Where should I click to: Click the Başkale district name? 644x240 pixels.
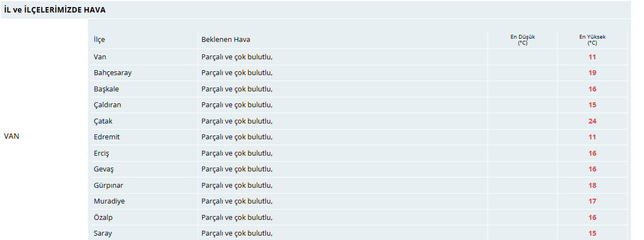pos(107,89)
